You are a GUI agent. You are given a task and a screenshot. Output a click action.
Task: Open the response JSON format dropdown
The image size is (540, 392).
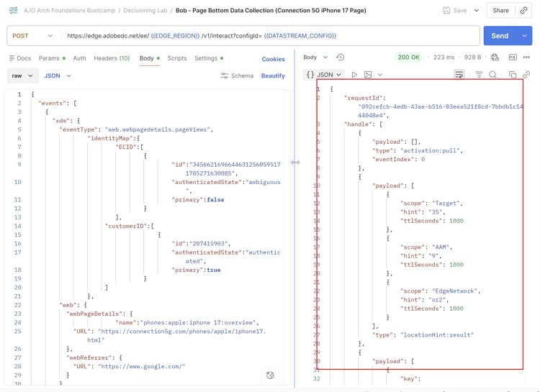(324, 75)
